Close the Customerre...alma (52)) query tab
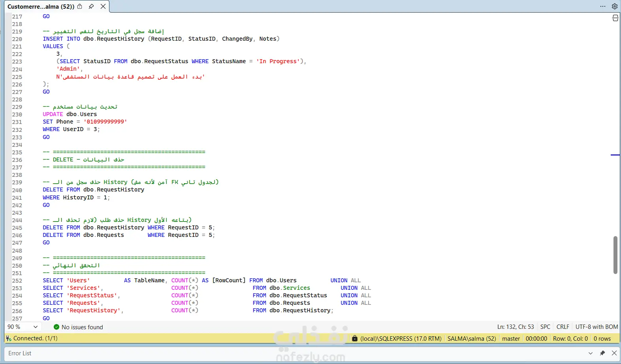 (x=103, y=6)
